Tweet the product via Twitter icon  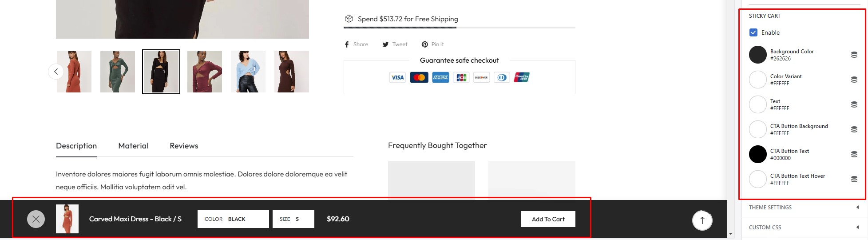click(395, 44)
